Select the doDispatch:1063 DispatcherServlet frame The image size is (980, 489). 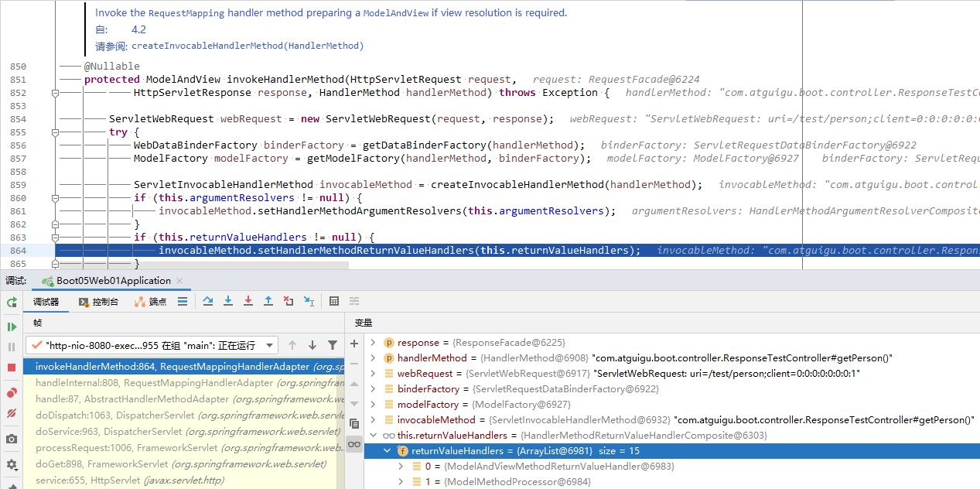[x=183, y=415]
